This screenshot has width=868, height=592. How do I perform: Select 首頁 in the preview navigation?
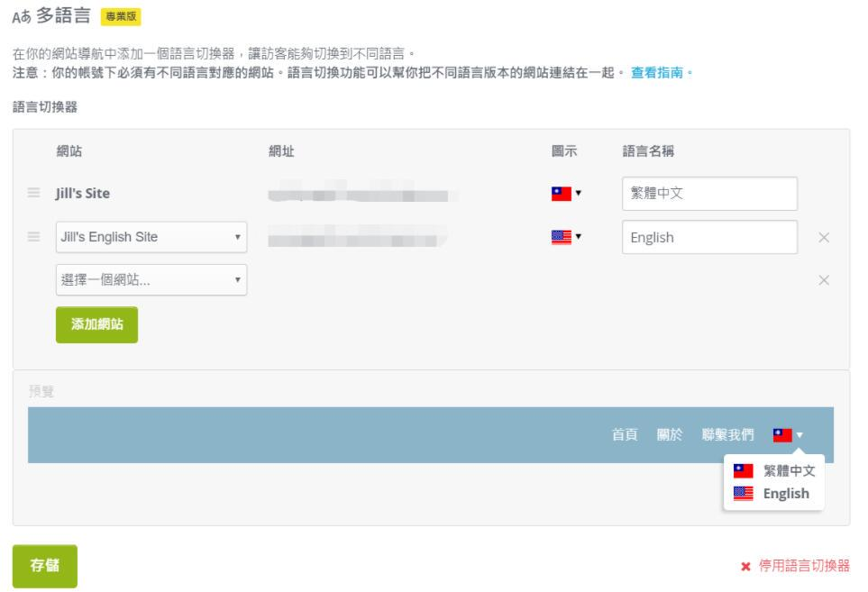click(625, 435)
